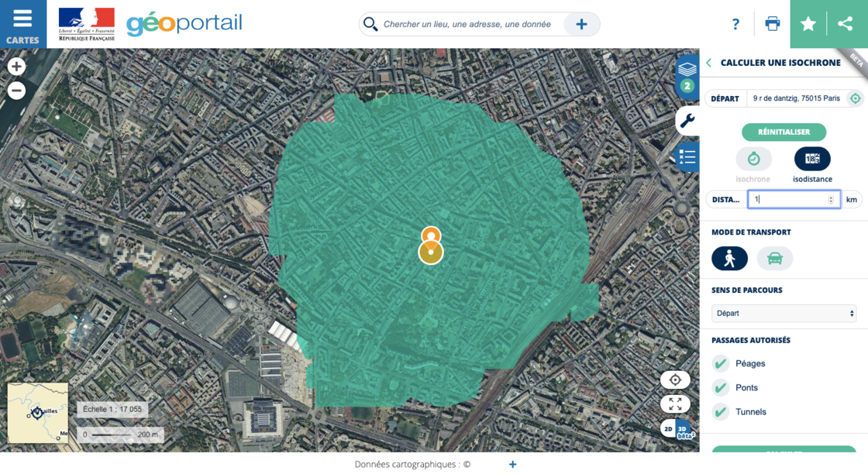
Task: Open the legend list icon
Action: tap(687, 156)
